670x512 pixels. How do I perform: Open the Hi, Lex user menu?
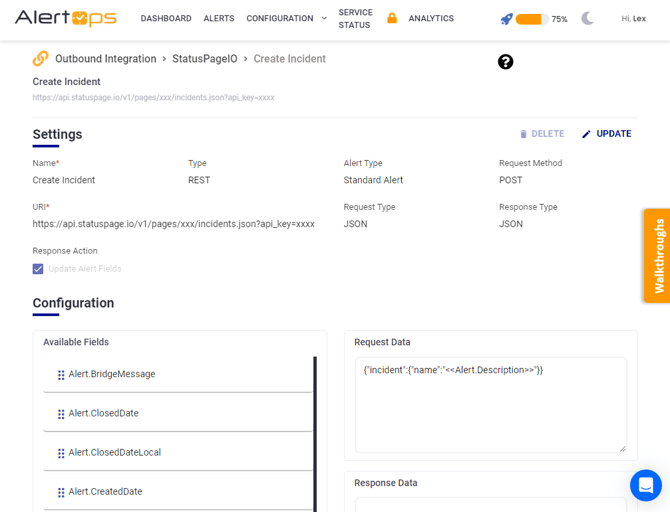(x=633, y=19)
